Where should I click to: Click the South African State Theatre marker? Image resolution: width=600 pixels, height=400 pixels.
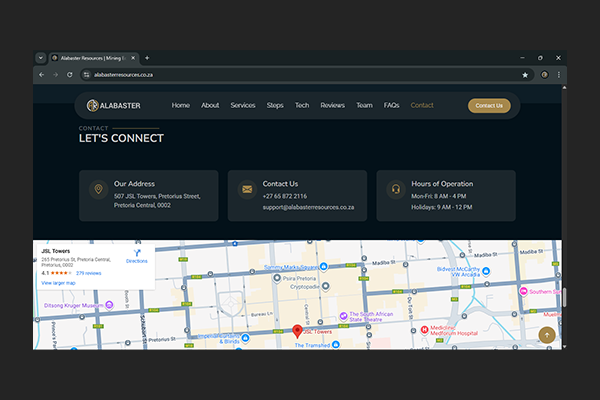point(343,316)
